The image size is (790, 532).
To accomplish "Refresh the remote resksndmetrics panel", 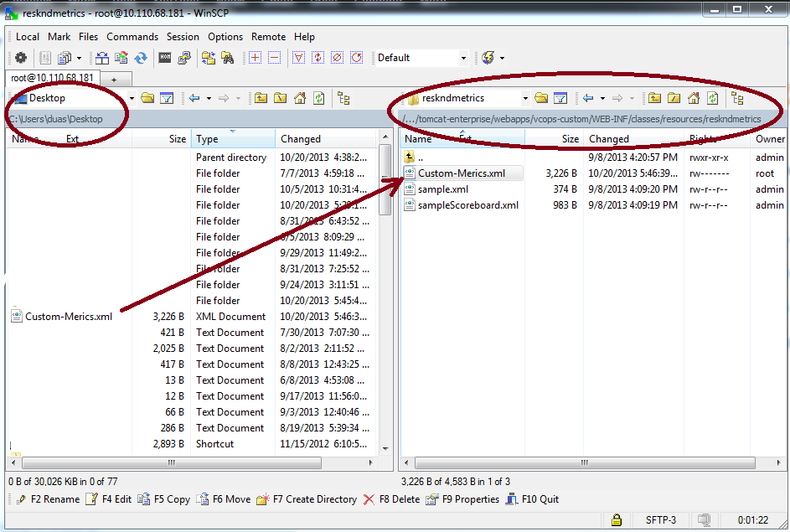I will point(711,98).
